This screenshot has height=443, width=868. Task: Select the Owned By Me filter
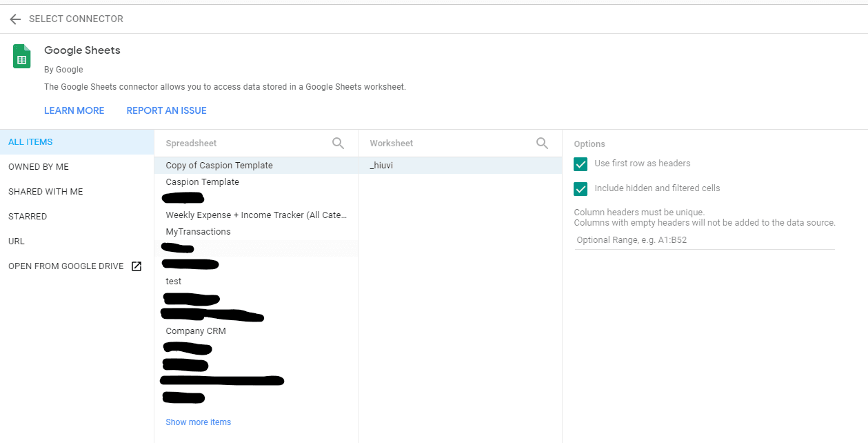click(77, 167)
